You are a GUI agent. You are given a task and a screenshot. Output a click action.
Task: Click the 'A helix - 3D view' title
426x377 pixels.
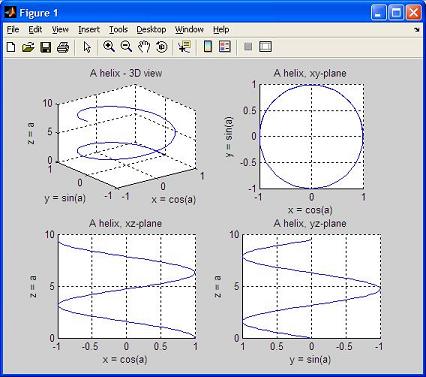pos(126,73)
